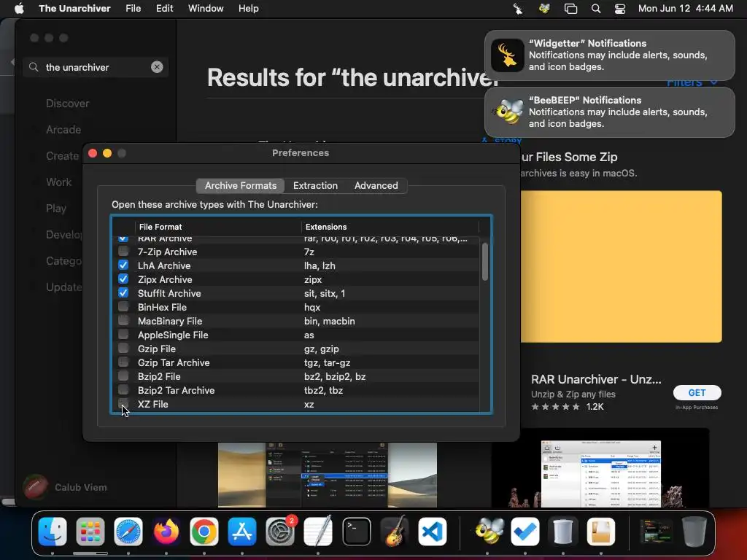Open the Window menu
The height and width of the screenshot is (560, 747).
pyautogui.click(x=206, y=8)
